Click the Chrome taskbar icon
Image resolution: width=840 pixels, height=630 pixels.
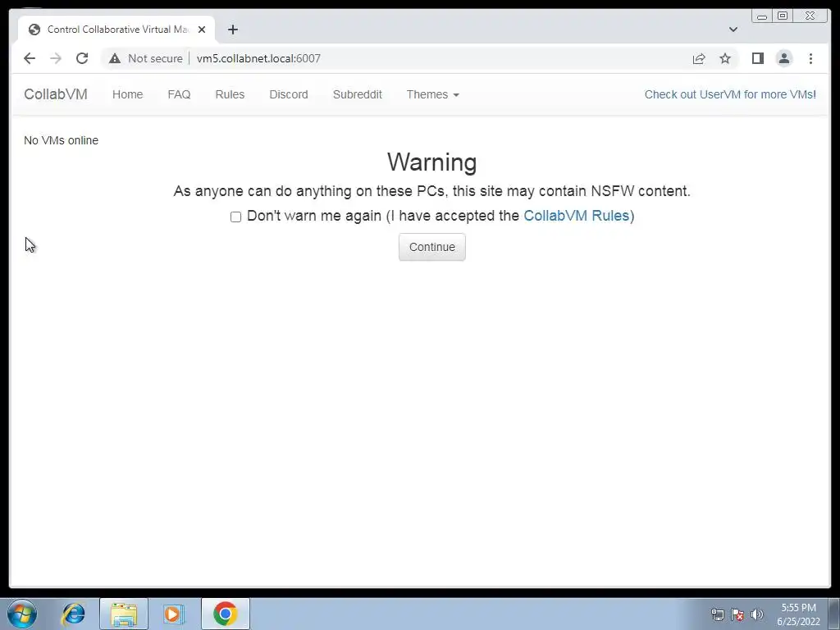225,614
